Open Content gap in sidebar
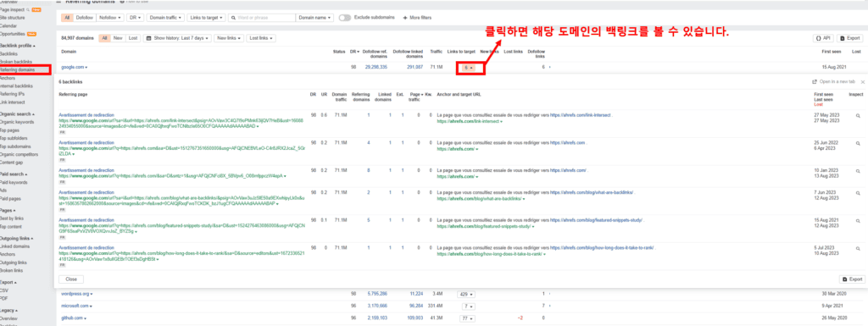 point(12,163)
